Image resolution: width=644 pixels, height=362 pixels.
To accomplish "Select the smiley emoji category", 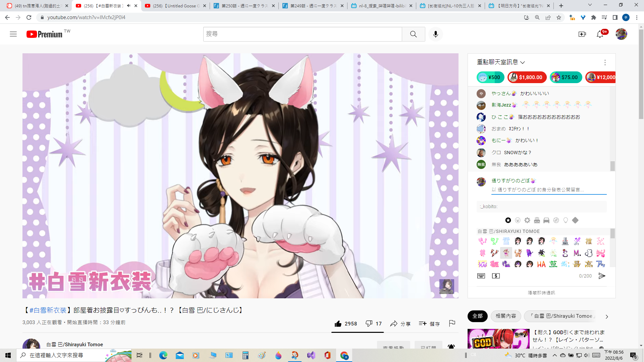I will tap(518, 220).
